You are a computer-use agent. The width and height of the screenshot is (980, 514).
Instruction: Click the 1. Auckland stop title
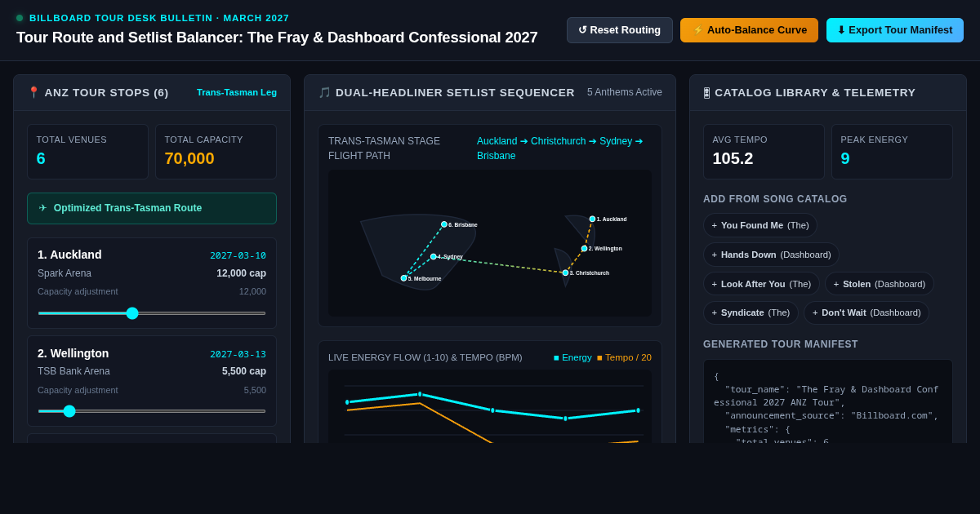(69, 255)
